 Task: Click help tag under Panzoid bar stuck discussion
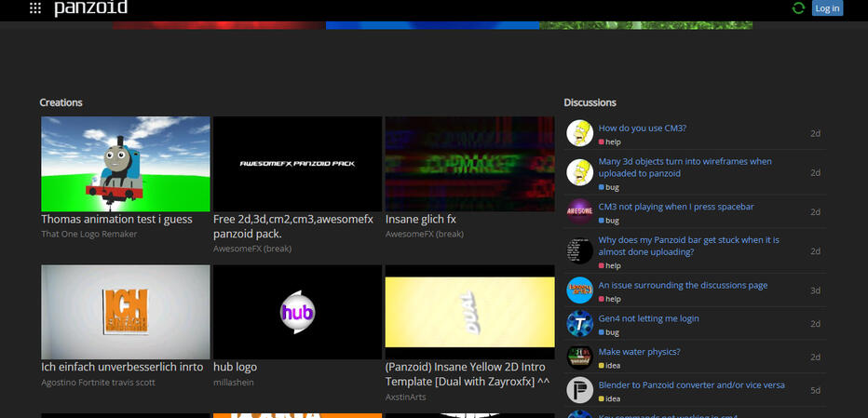pyautogui.click(x=609, y=265)
